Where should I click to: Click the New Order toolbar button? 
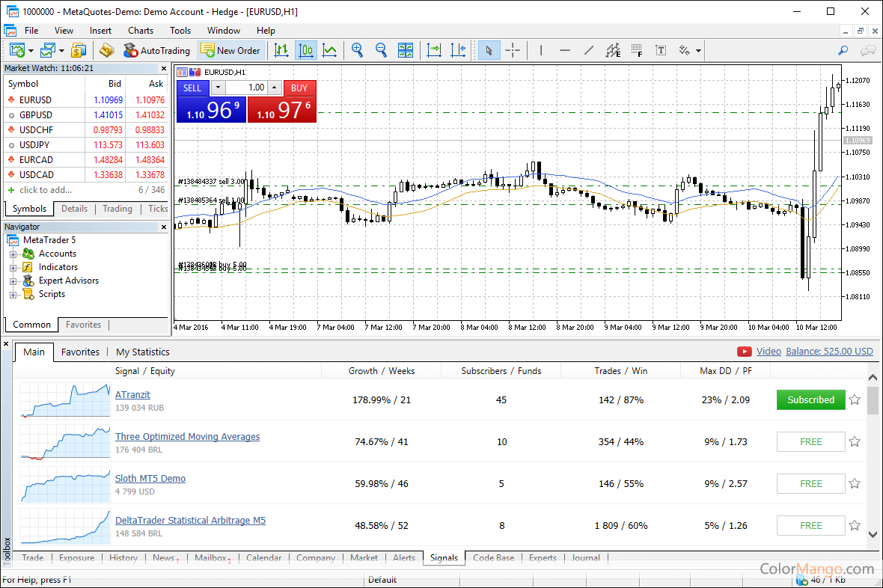[x=230, y=51]
